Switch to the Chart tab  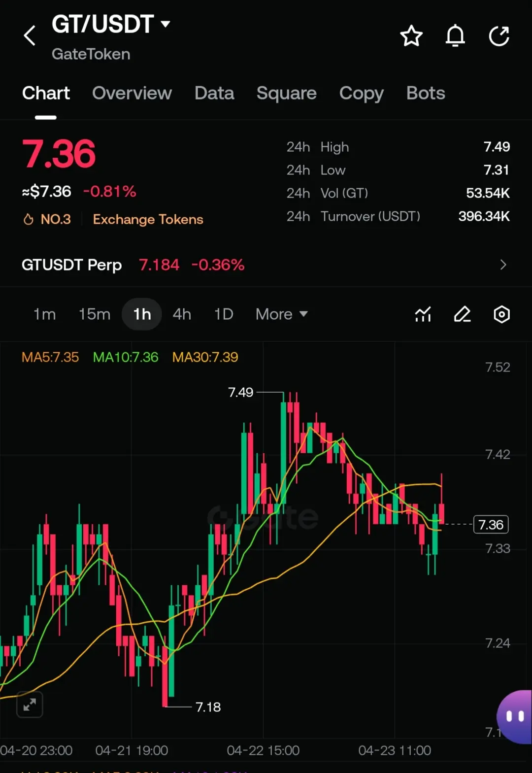point(46,93)
